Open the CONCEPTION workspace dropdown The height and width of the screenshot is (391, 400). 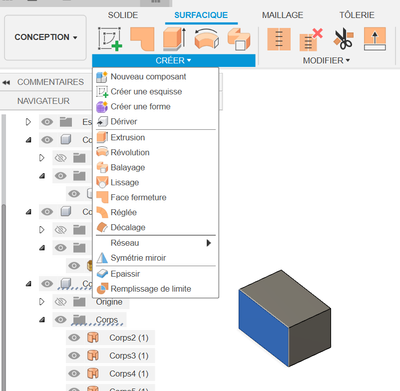click(45, 37)
